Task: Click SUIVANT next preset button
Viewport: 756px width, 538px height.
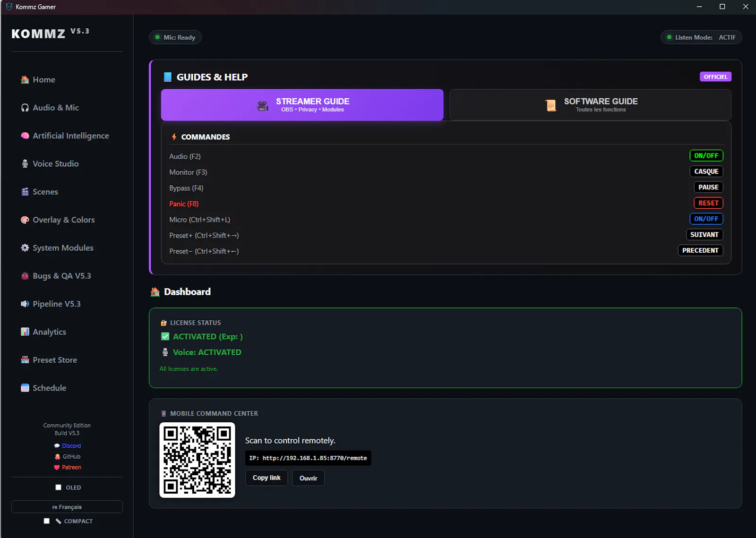Action: (704, 235)
